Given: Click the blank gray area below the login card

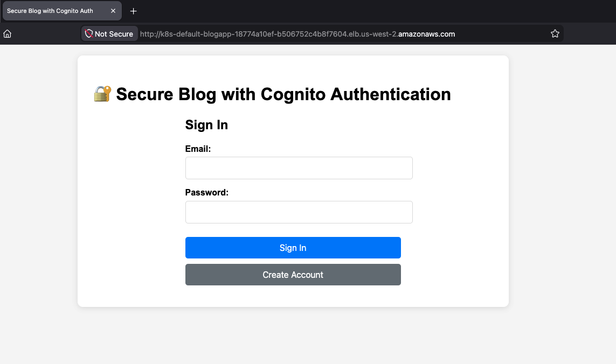Looking at the screenshot, I should [293, 335].
